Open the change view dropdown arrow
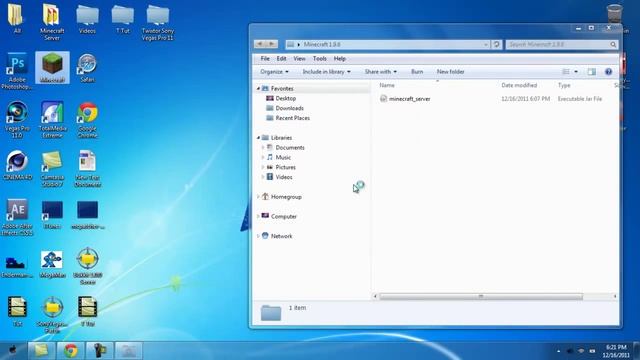640x360 pixels. pyautogui.click(x=576, y=72)
